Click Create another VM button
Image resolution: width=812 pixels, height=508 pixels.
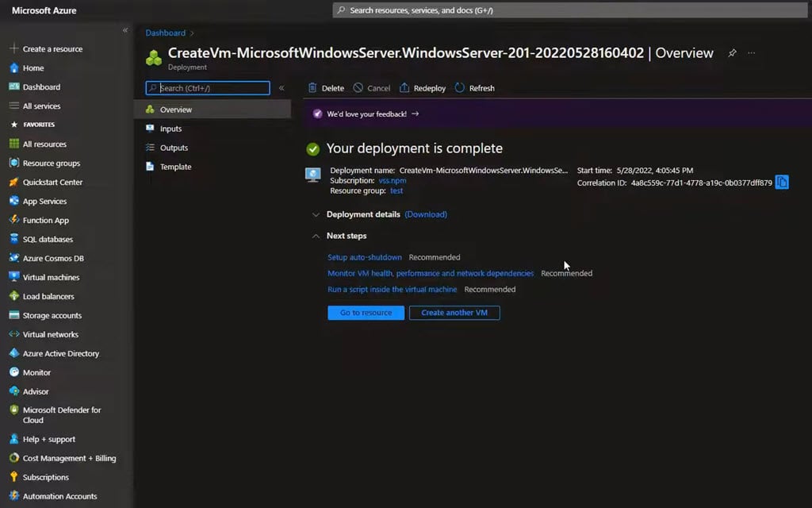(x=454, y=313)
